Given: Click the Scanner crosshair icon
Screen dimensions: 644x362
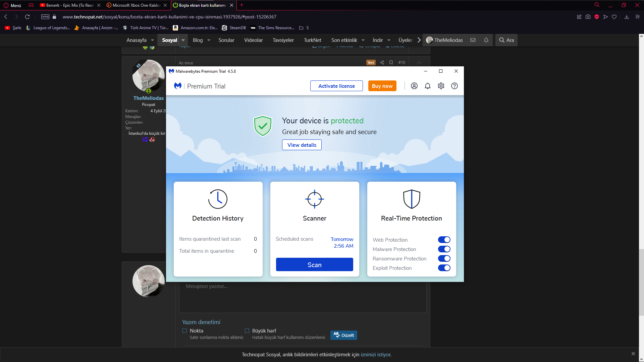Looking at the screenshot, I should click(x=315, y=199).
